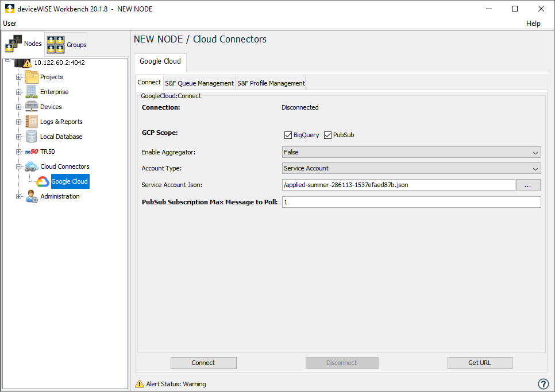The image size is (555, 392).
Task: Open the help question mark icon
Action: pyautogui.click(x=544, y=384)
